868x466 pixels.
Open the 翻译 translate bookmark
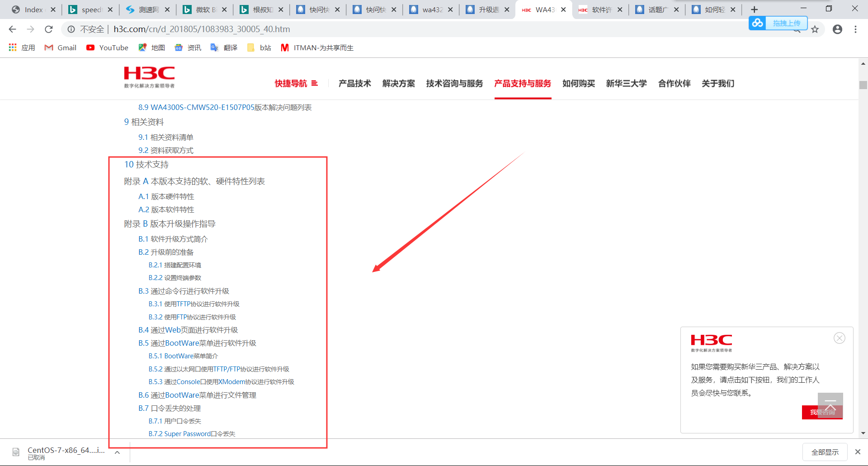224,48
